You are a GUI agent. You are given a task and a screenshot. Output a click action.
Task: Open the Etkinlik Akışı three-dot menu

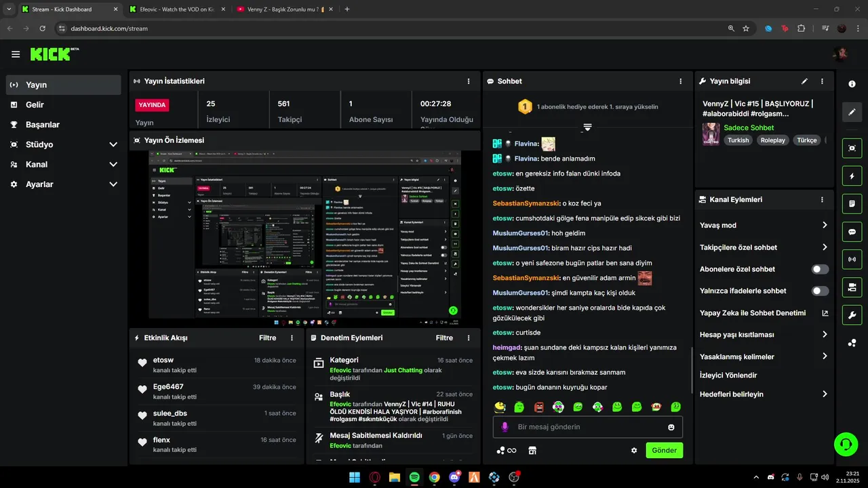click(x=292, y=338)
